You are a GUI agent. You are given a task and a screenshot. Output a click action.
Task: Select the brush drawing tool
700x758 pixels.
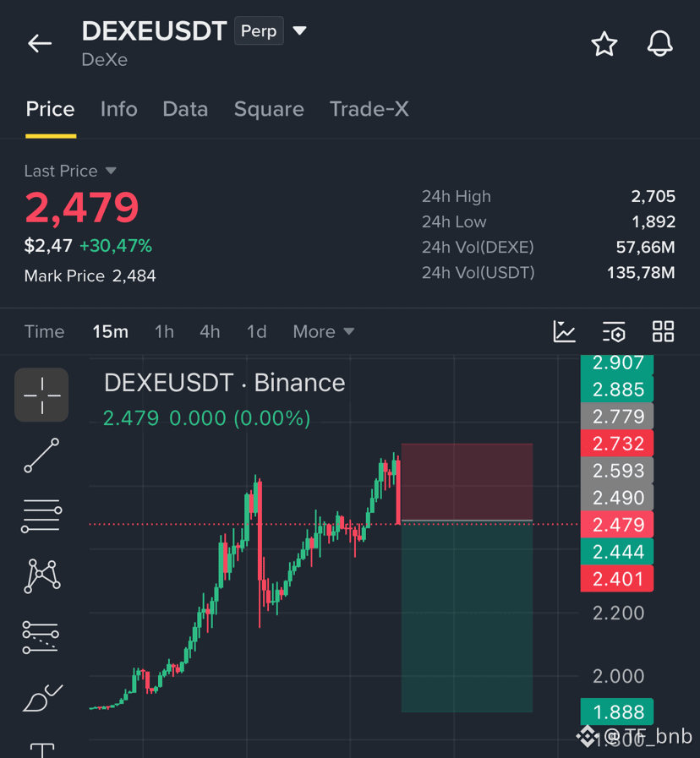(42, 698)
